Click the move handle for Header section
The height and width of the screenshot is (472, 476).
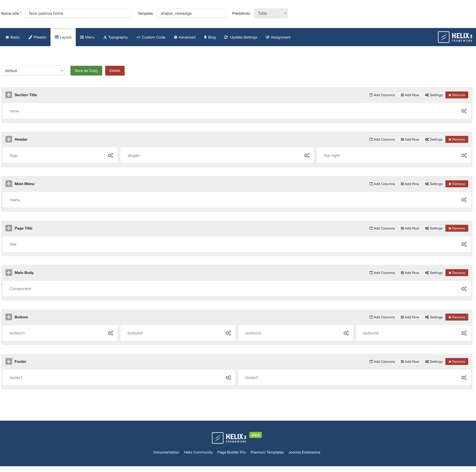[9, 139]
